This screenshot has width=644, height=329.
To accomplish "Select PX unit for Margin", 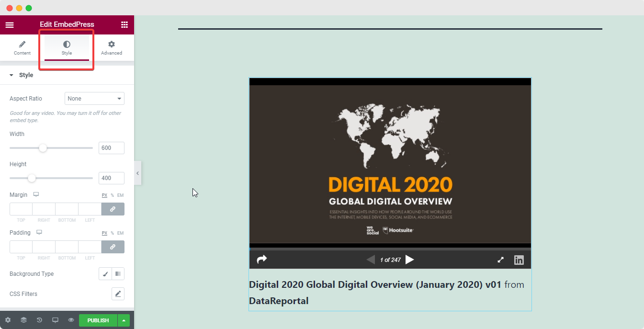I will coord(104,195).
